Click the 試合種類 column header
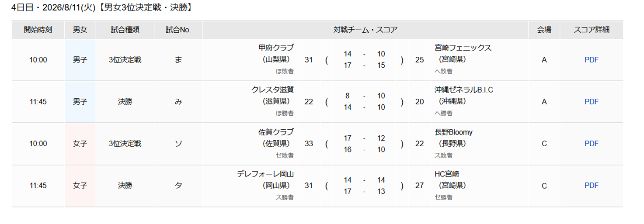Screen dimensions: 644x224 pos(125,30)
